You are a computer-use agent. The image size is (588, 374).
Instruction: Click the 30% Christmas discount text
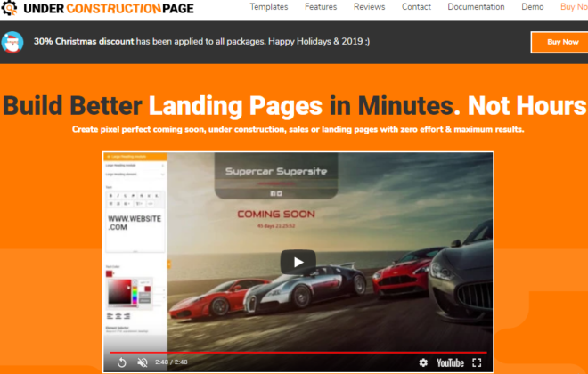pos(84,41)
